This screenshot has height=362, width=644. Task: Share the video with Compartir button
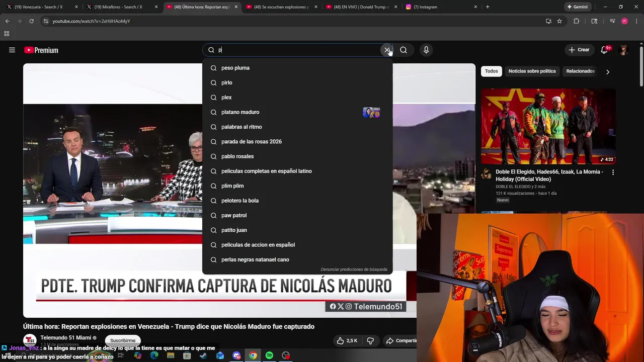401,340
